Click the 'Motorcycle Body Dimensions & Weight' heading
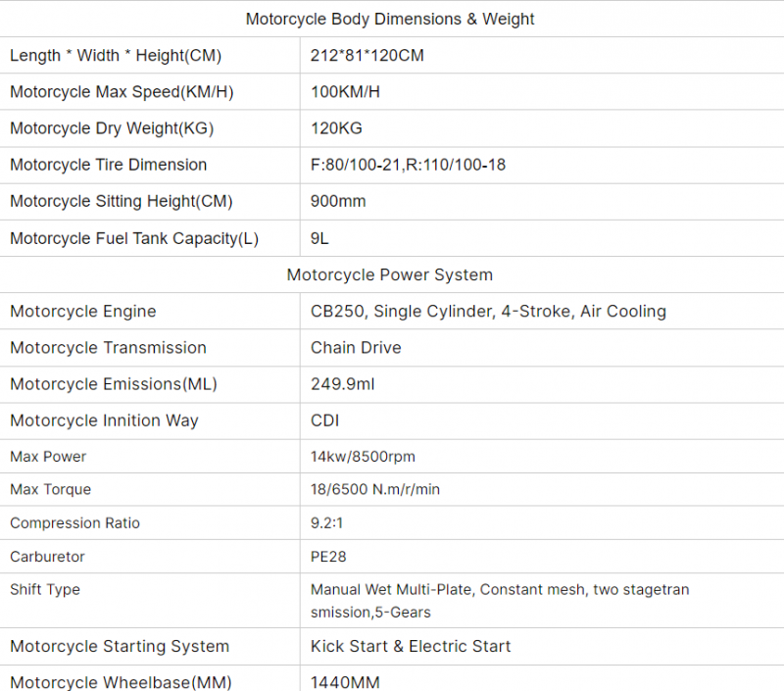The image size is (784, 691). point(390,19)
